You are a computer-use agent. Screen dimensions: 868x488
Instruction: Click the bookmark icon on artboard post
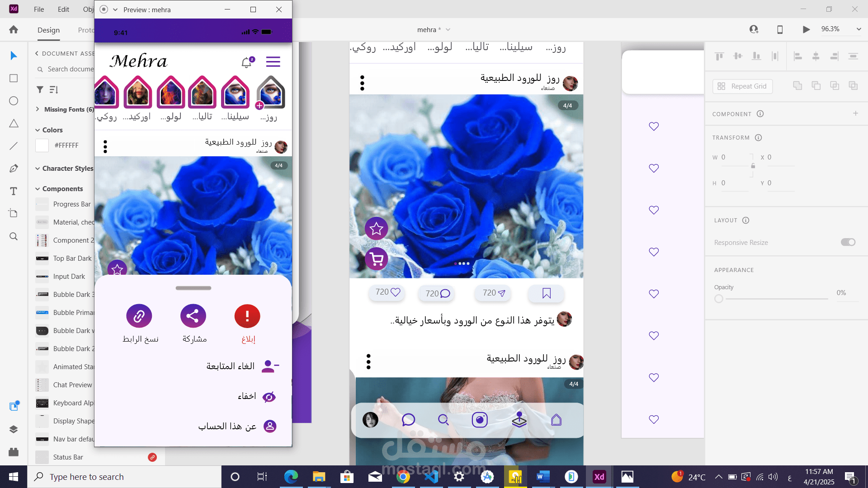click(547, 293)
